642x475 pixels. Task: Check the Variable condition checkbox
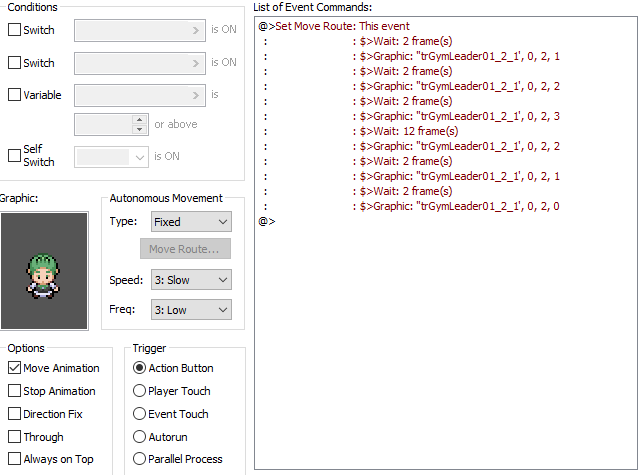point(14,96)
